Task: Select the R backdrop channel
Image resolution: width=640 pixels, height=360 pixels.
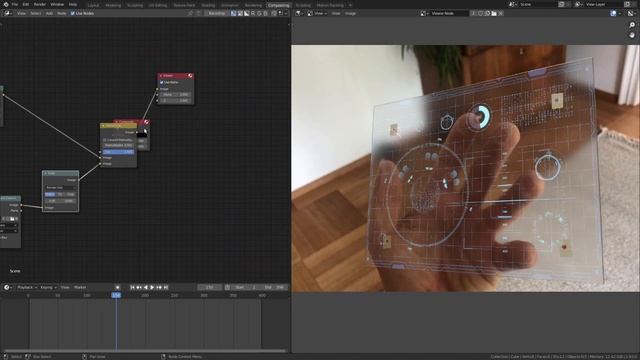Action: click(253, 13)
